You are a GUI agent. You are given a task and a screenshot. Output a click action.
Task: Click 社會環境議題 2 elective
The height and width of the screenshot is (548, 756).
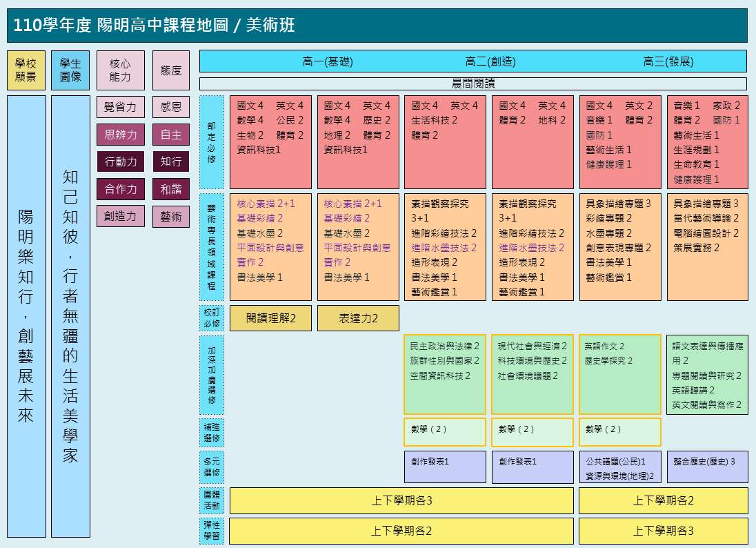click(528, 375)
